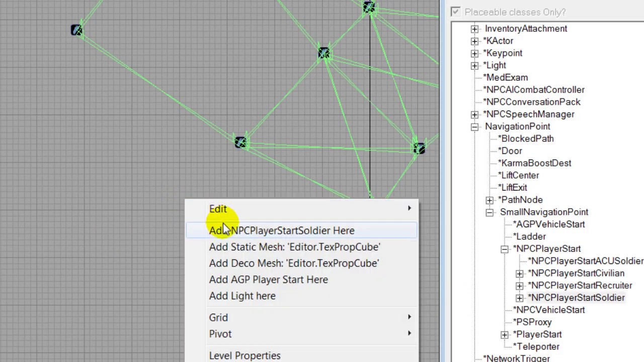Select the *NPCPlayerStartACUSoldier class
Viewport: 644px width, 362px height.
pyautogui.click(x=586, y=261)
